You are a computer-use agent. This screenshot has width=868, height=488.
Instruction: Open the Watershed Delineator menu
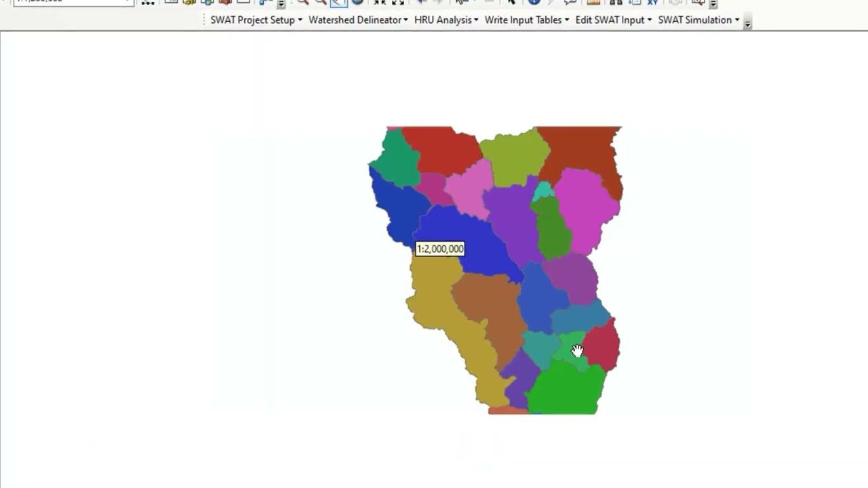pos(358,20)
